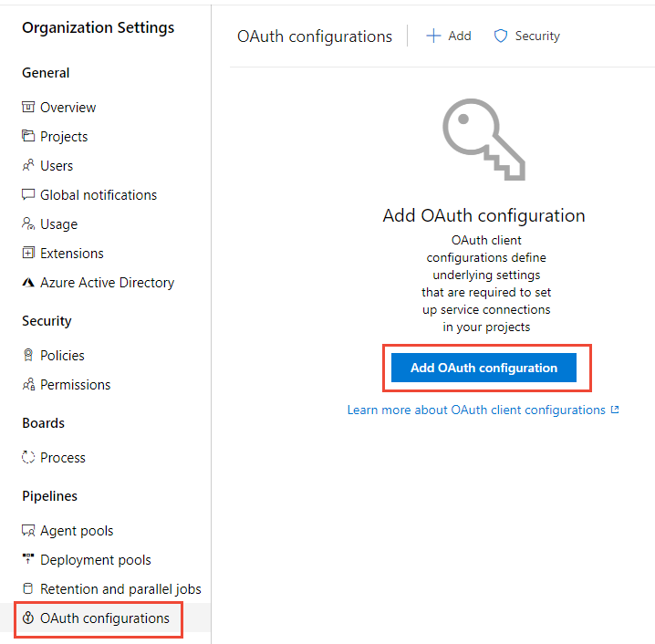The height and width of the screenshot is (644, 655).
Task: Click the Agent pools icon
Action: point(28,530)
